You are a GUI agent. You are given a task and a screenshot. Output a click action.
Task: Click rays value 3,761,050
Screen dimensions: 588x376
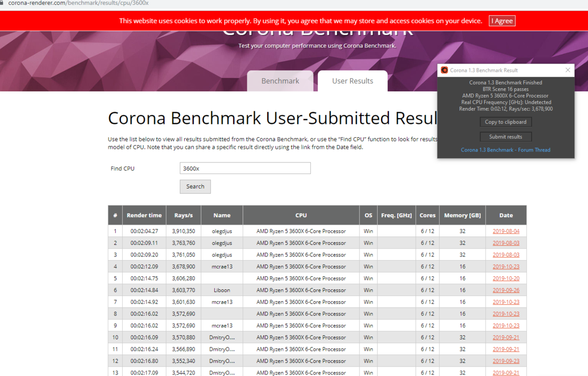tap(183, 255)
